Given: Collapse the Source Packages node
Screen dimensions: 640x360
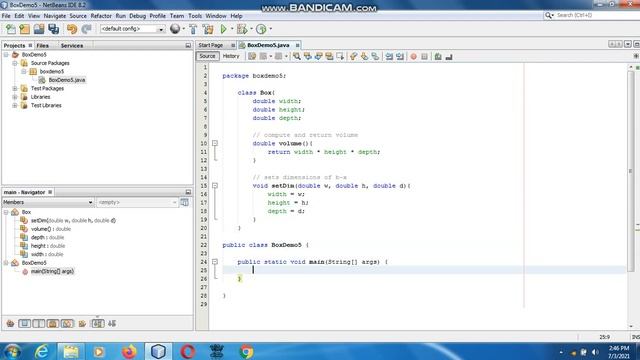Looking at the screenshot, I should coord(15,63).
